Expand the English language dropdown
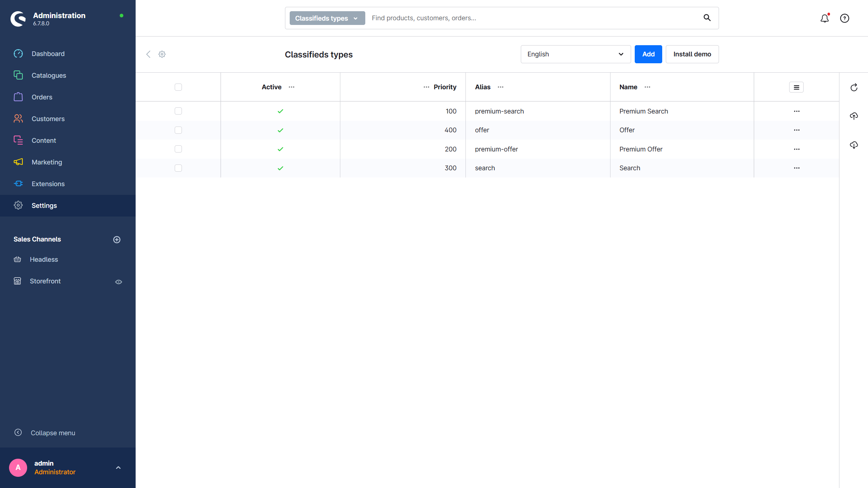This screenshot has width=868, height=488. pos(575,54)
